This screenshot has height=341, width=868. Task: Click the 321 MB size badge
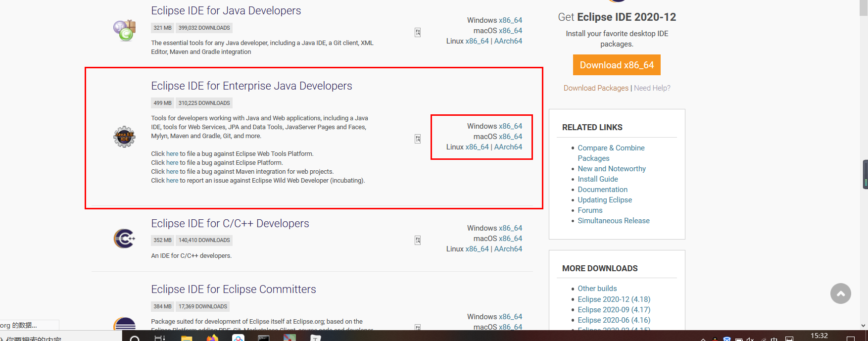coord(162,28)
